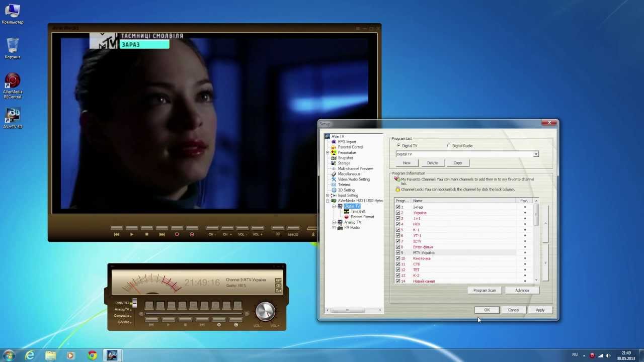Expand the Input Setting tree node
644x362 pixels.
tap(328, 196)
